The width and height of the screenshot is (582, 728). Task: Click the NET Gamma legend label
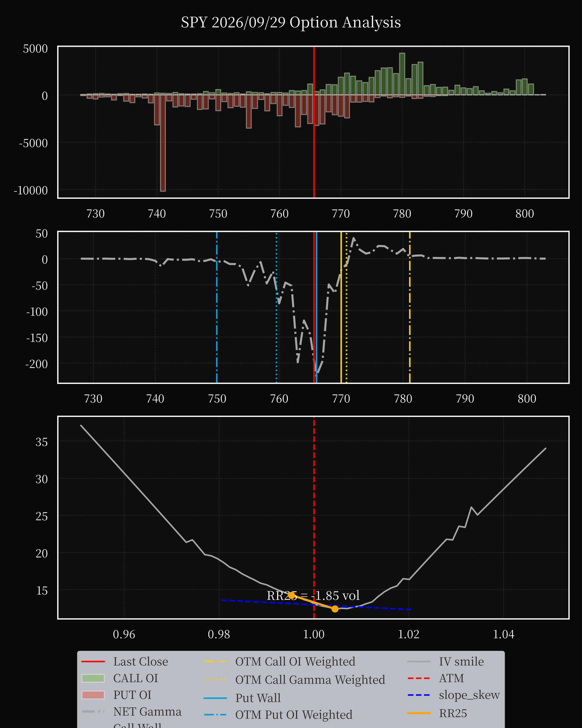coord(147,711)
